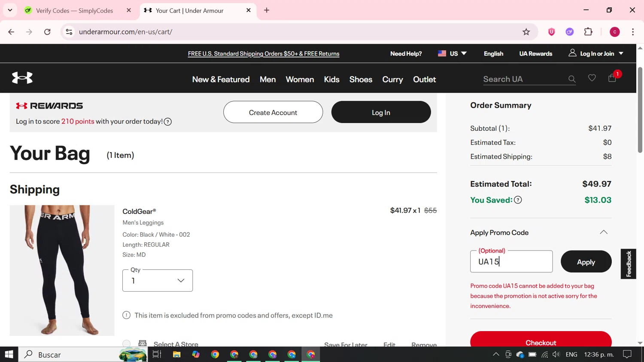Click the Log In button
Screen dimensions: 644x362
tap(381, 112)
